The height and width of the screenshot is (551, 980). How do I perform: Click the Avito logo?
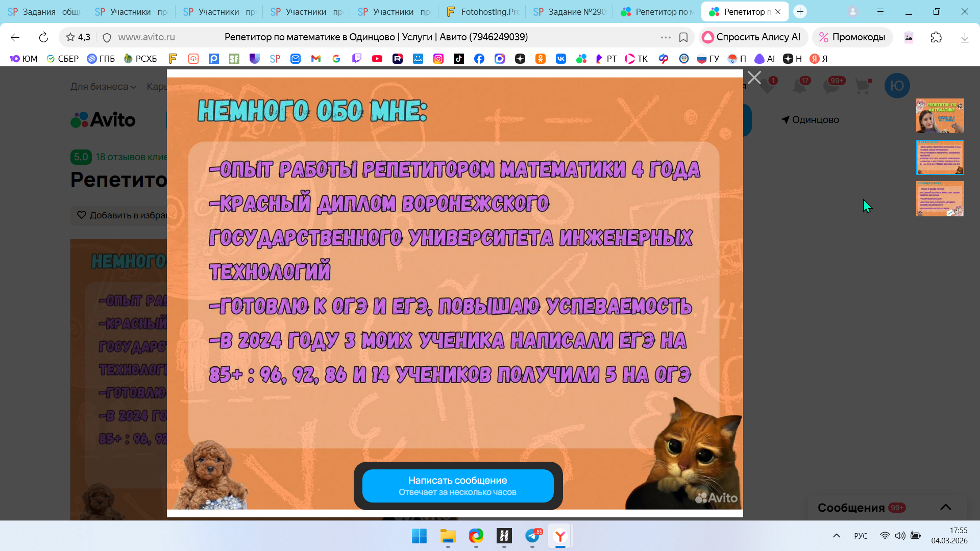(103, 120)
